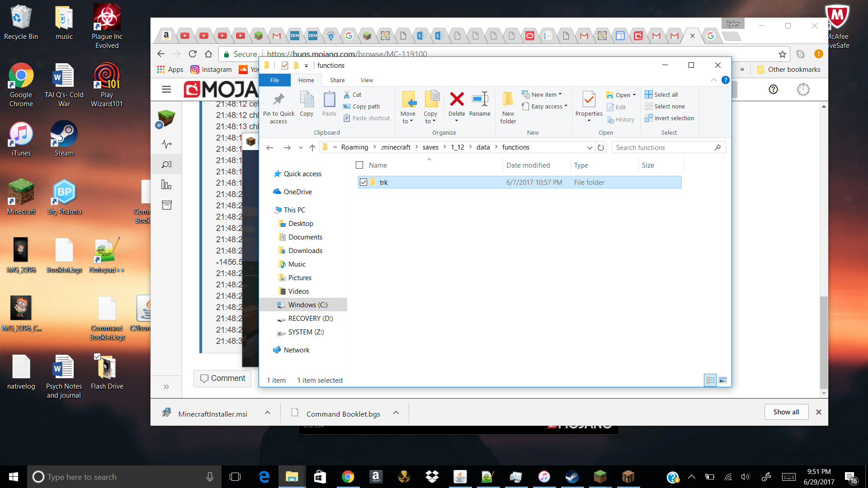Uncheck the trk folder checkbox
Viewport: 868px width, 488px height.
[x=363, y=182]
